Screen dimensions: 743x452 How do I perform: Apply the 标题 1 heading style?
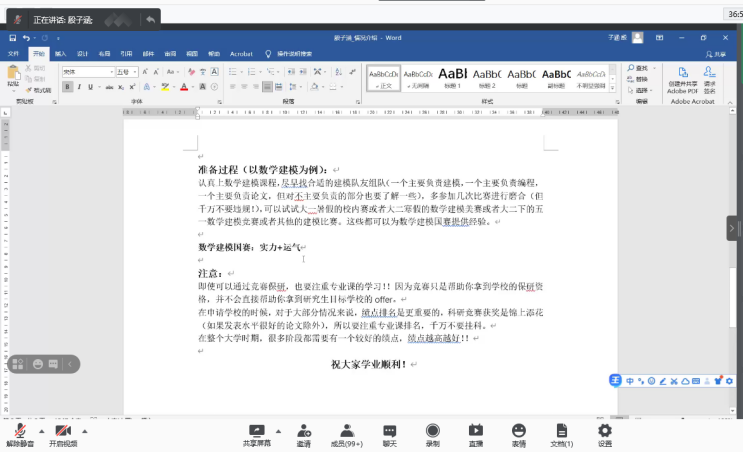pos(453,77)
